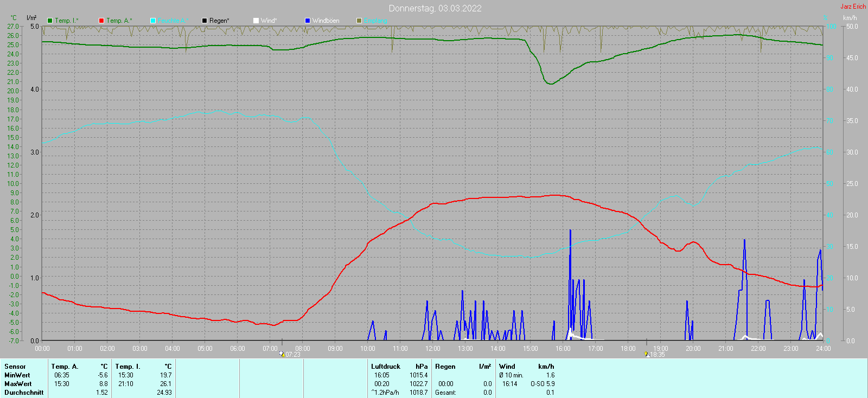Viewport: 868px width, 398px height.
Task: Click the 16:05 pressure minimum time
Action: click(x=382, y=375)
